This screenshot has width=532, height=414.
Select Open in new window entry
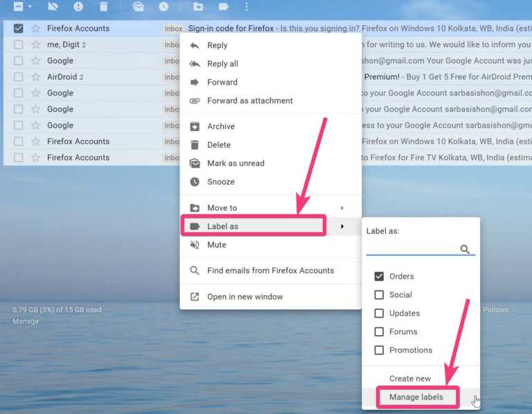click(270, 297)
